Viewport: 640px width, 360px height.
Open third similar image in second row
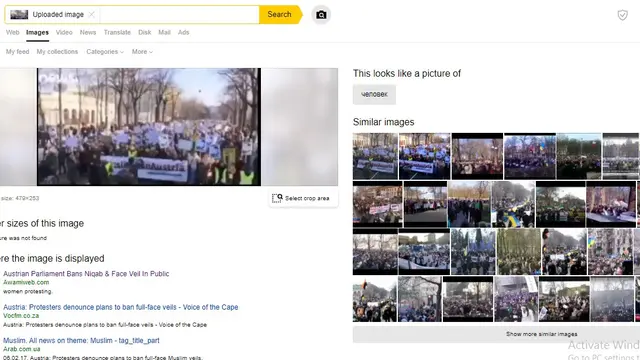[x=469, y=204]
